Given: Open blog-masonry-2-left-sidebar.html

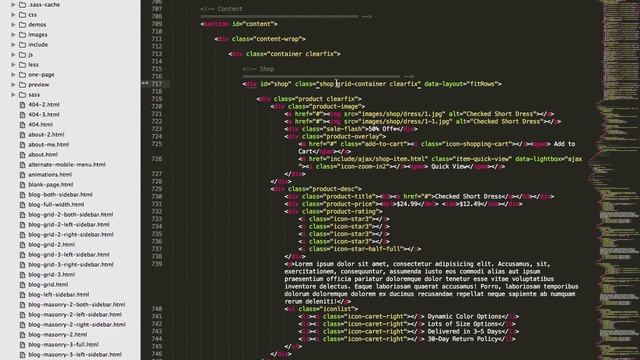Looking at the screenshot, I should [75, 314].
